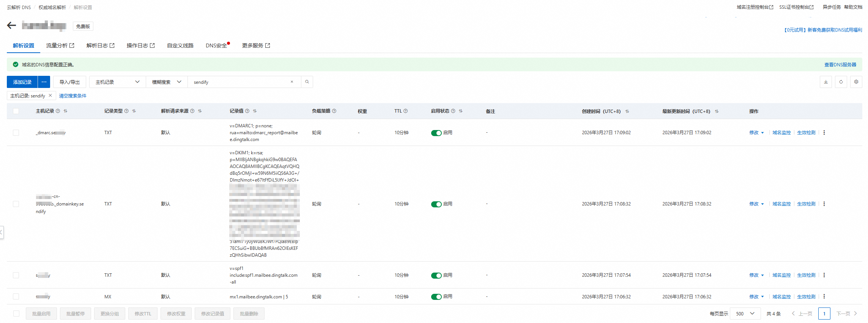Click the download records icon
This screenshot has height=323, width=868.
tap(826, 82)
